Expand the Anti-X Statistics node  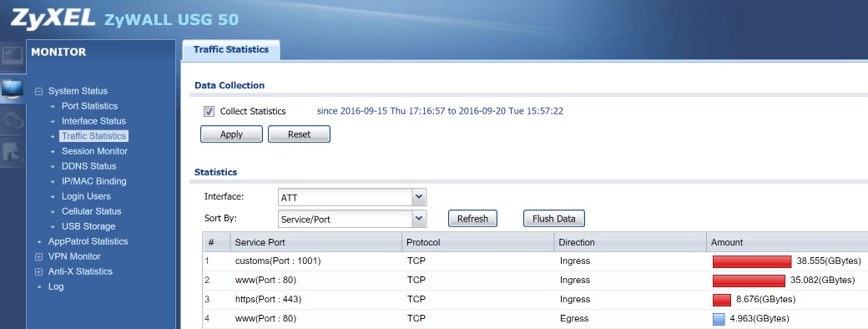(x=38, y=272)
